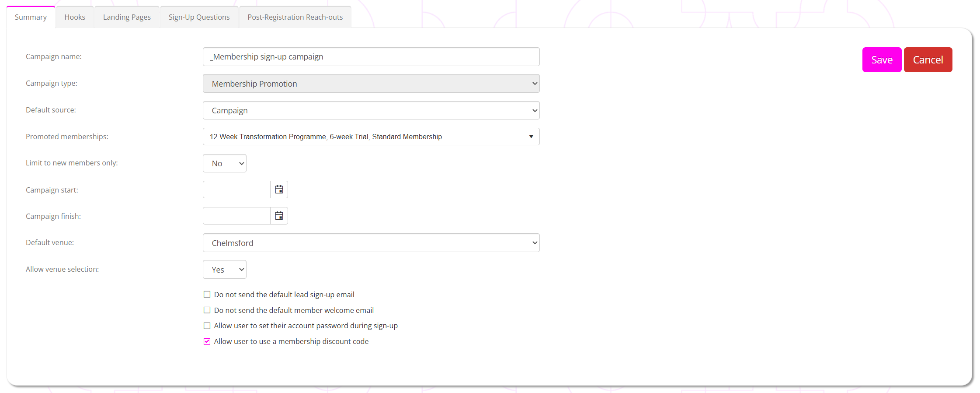Screen dimensions: 980x393
Task: Open the Campaign start calendar picker
Action: [x=279, y=189]
